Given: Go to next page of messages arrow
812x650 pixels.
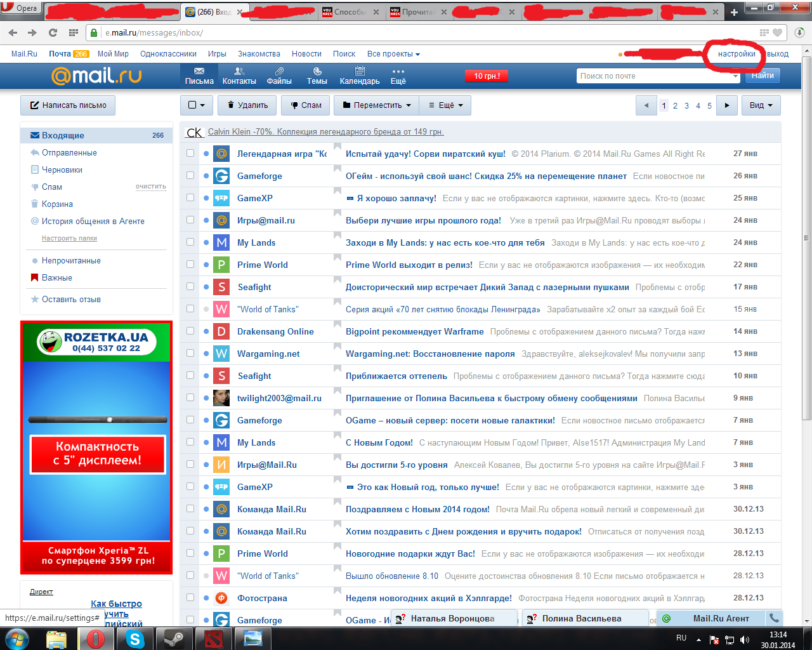Looking at the screenshot, I should pyautogui.click(x=726, y=105).
